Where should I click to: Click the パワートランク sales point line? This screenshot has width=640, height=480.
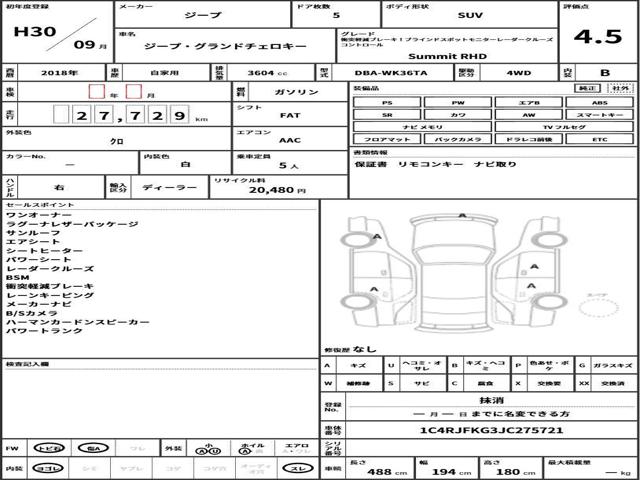click(44, 331)
